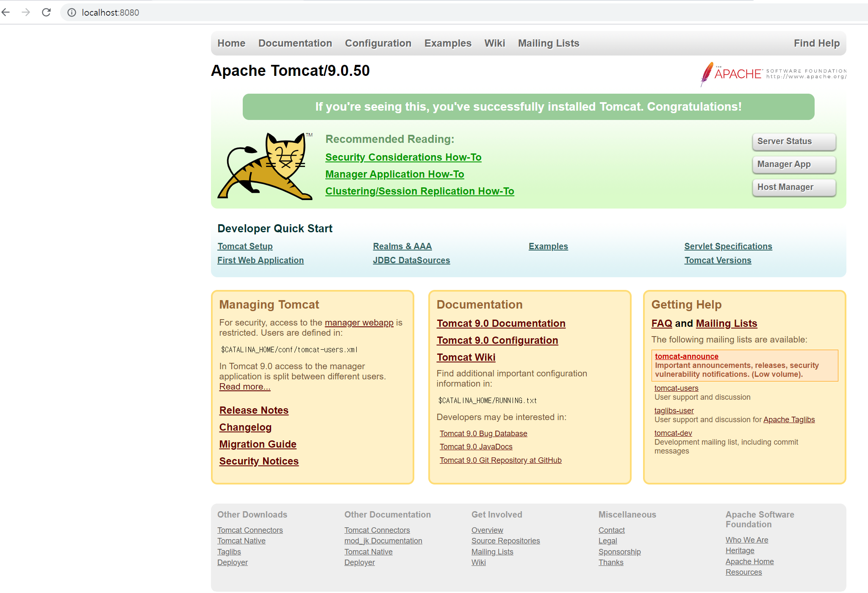This screenshot has width=868, height=593.
Task: Open the Documentation nav menu item
Action: [x=295, y=43]
